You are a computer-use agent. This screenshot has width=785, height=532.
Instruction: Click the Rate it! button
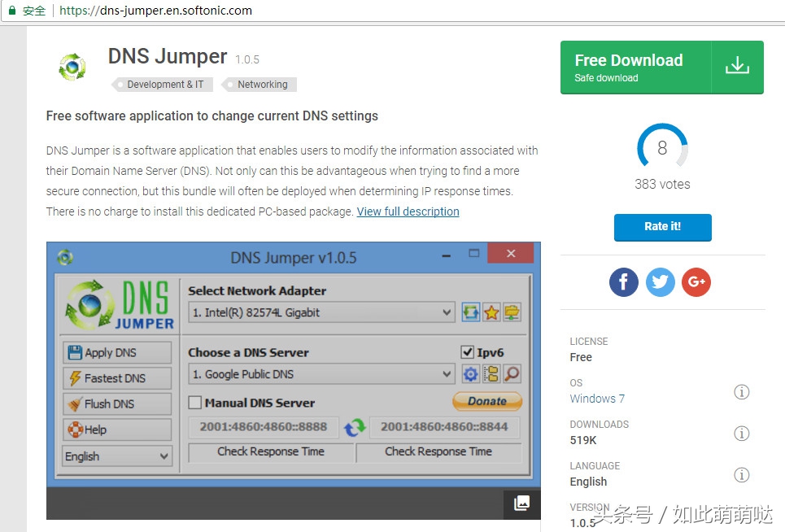662,227
